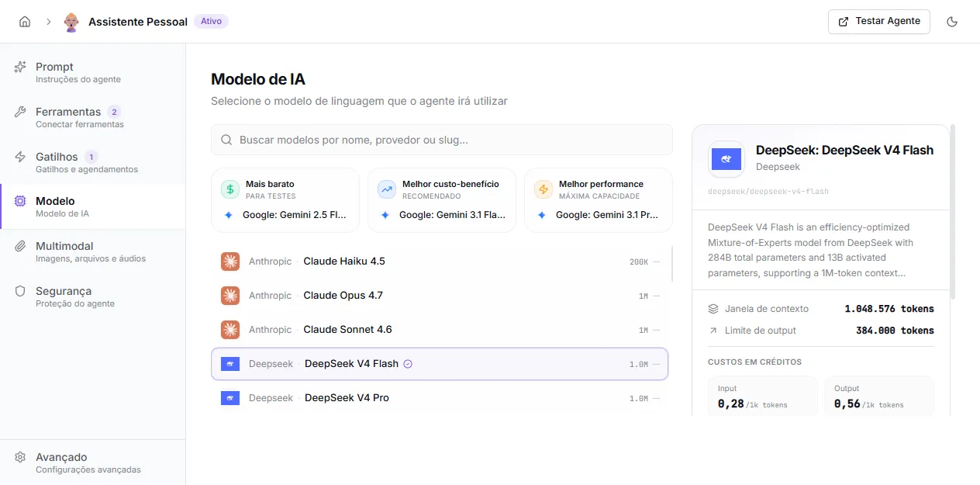Click the Input 0,28 cost box
Image resolution: width=980 pixels, height=485 pixels.
763,396
